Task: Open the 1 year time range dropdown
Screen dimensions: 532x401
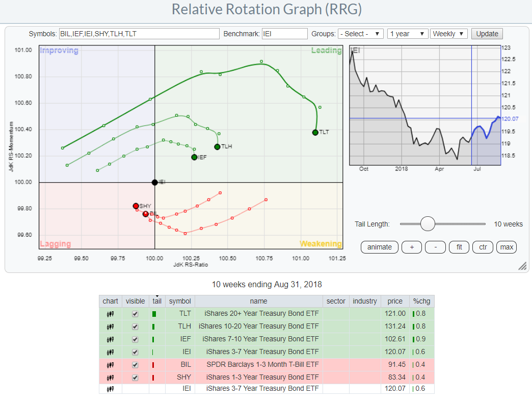Action: pyautogui.click(x=407, y=34)
